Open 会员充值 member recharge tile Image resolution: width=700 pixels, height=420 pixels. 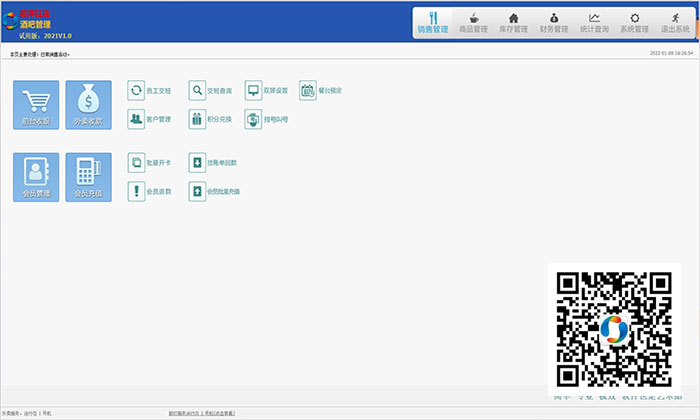89,177
